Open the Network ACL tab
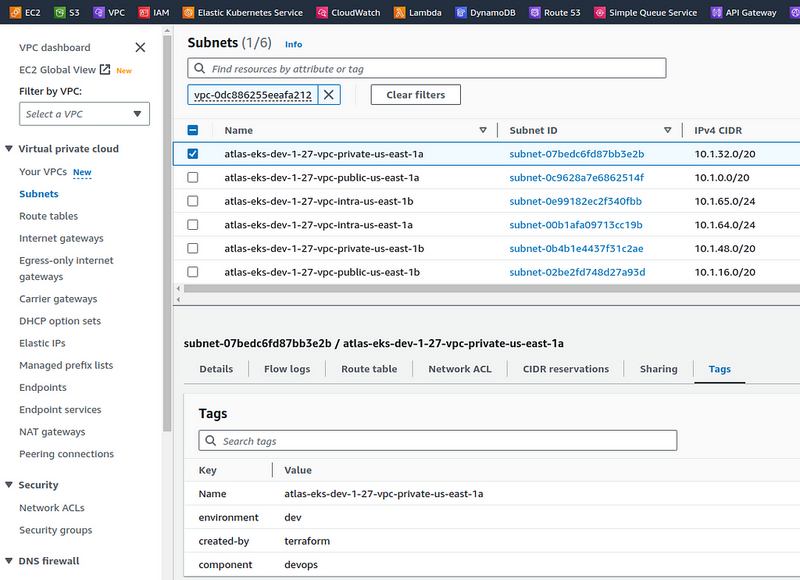Image resolution: width=800 pixels, height=580 pixels. point(460,369)
